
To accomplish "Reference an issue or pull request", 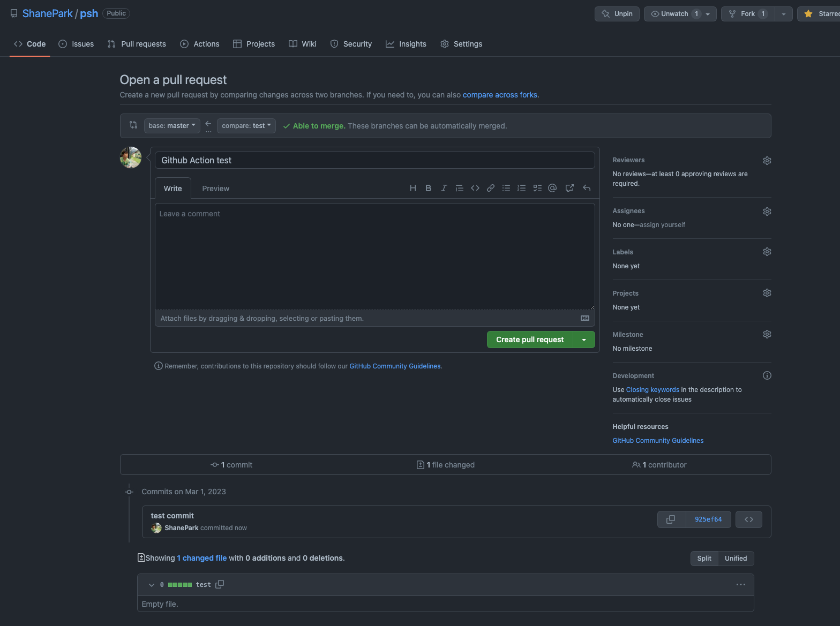I will point(569,188).
